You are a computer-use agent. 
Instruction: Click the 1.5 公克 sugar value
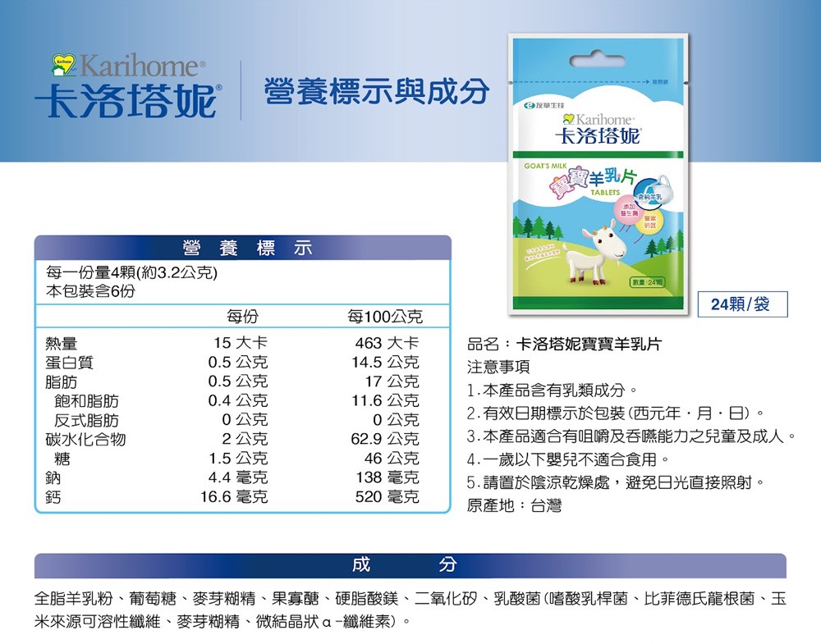[238, 458]
